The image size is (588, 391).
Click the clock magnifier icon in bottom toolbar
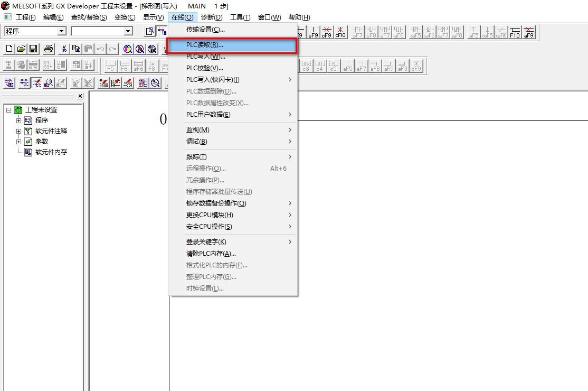[155, 82]
